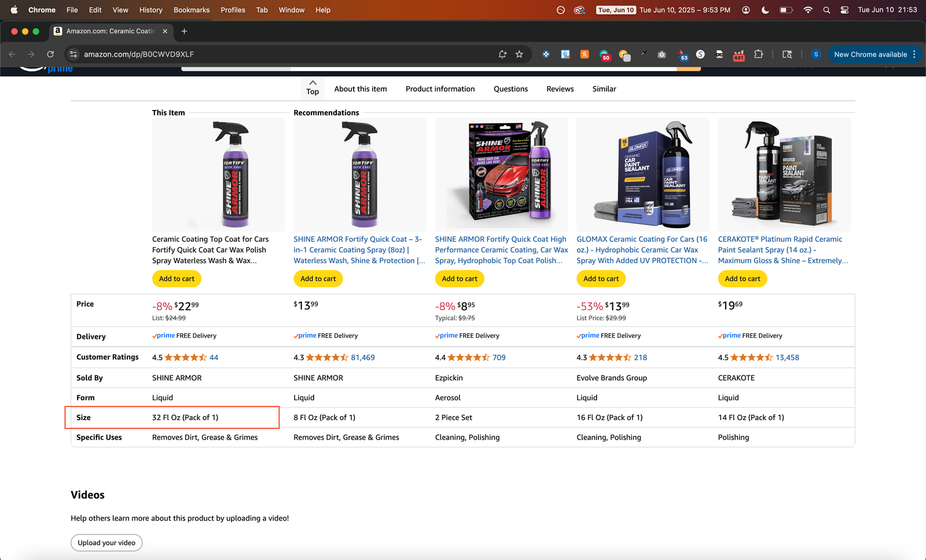Add the 32 Fl Oz This Item to cart
The width and height of the screenshot is (926, 560).
177,279
